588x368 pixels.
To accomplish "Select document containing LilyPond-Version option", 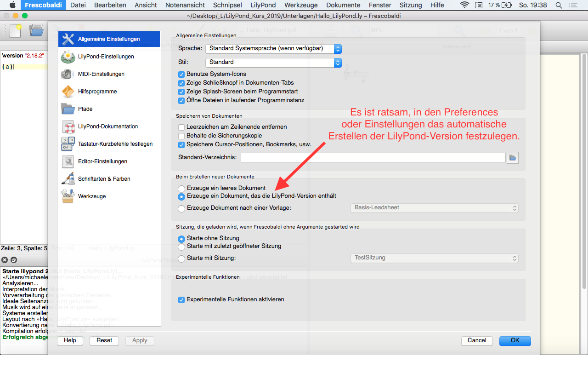I will pos(181,196).
